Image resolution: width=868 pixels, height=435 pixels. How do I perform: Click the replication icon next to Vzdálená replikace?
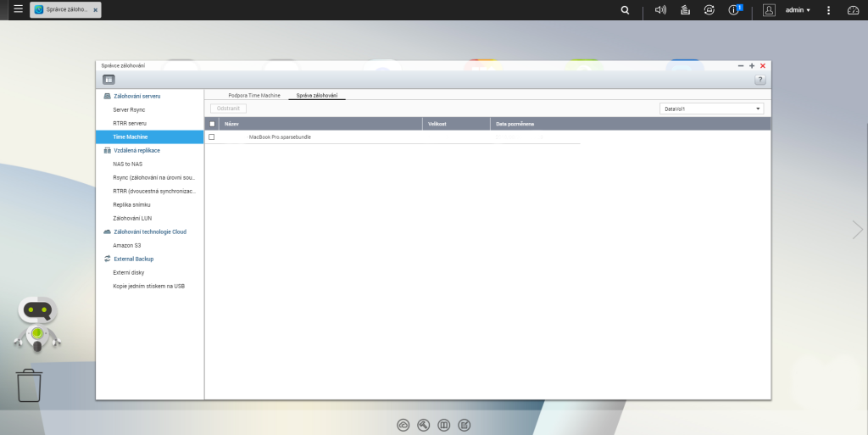point(108,151)
